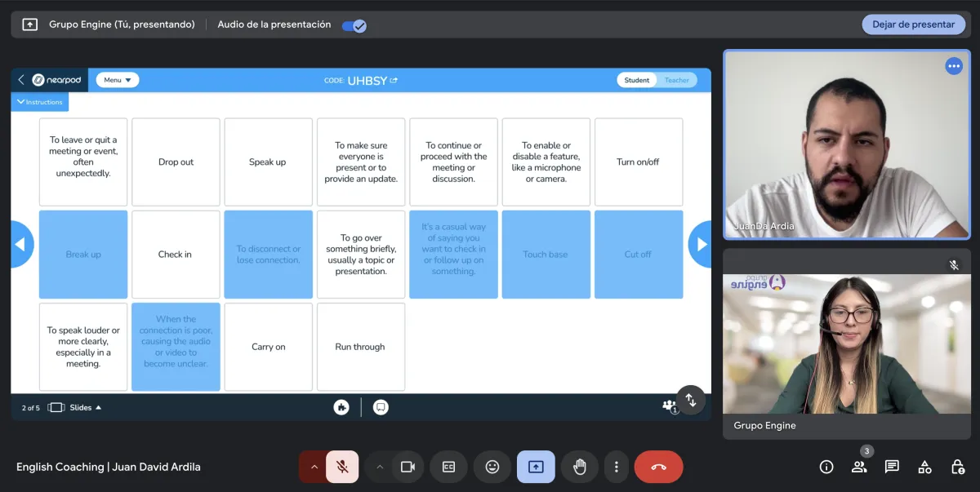980x492 pixels.
Task: Open more options three-dot menu
Action: tap(617, 467)
